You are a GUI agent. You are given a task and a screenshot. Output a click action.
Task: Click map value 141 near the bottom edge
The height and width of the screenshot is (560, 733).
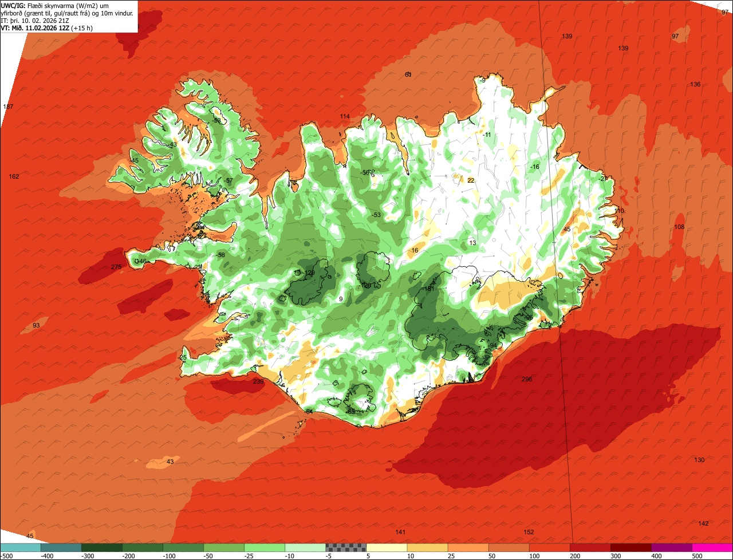point(400,532)
